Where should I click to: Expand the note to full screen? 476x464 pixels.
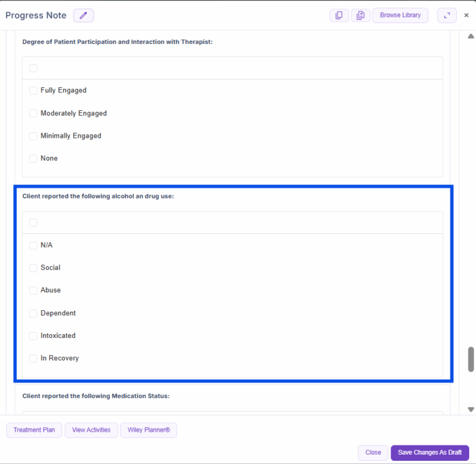tap(446, 16)
